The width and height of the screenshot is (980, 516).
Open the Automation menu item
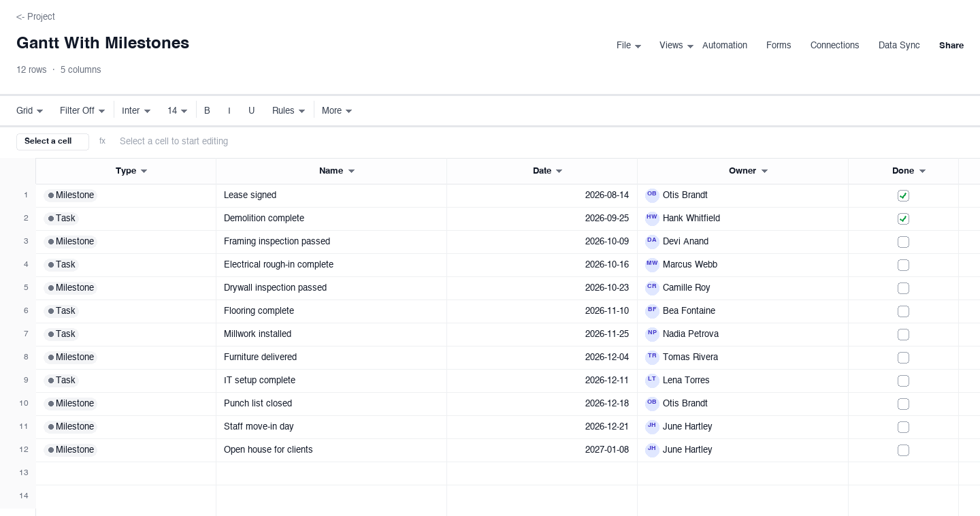click(x=725, y=46)
